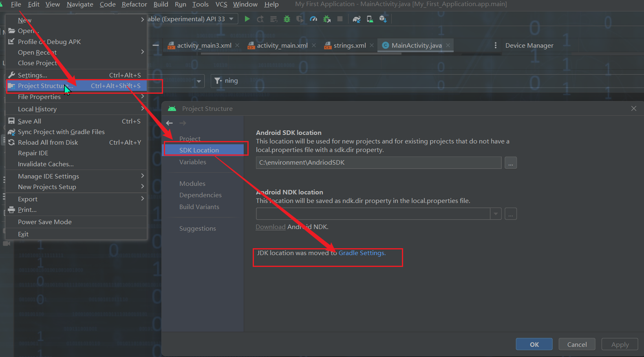The image size is (644, 357).
Task: Go back with the Project Structure left arrow
Action: [170, 123]
